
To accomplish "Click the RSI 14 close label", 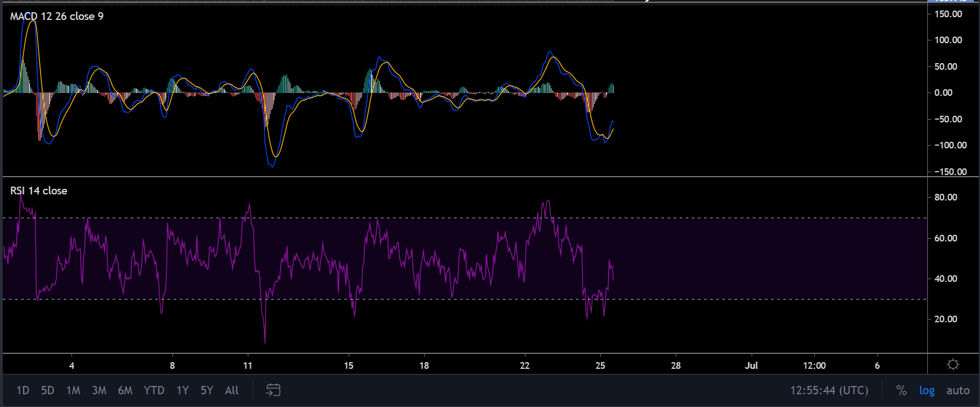I will 39,190.
